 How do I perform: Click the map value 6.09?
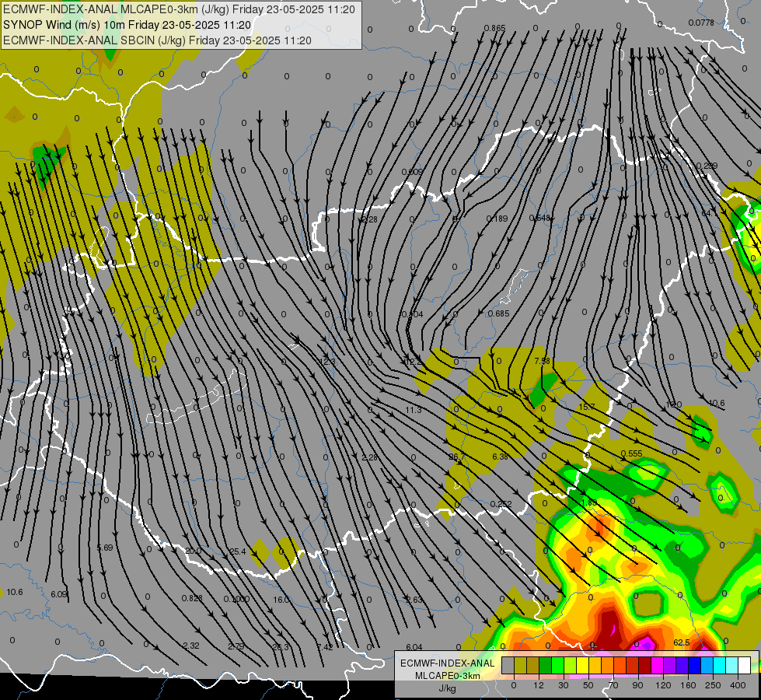point(59,594)
